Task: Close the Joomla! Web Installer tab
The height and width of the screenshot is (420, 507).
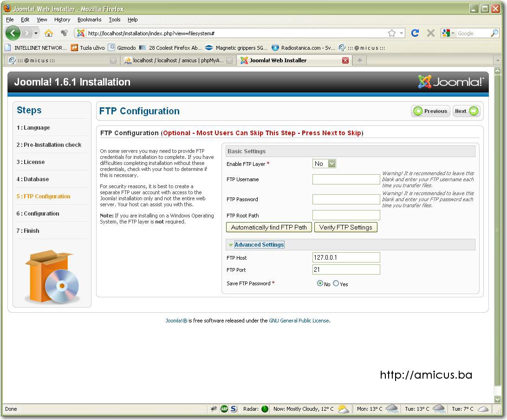Action: [x=345, y=60]
